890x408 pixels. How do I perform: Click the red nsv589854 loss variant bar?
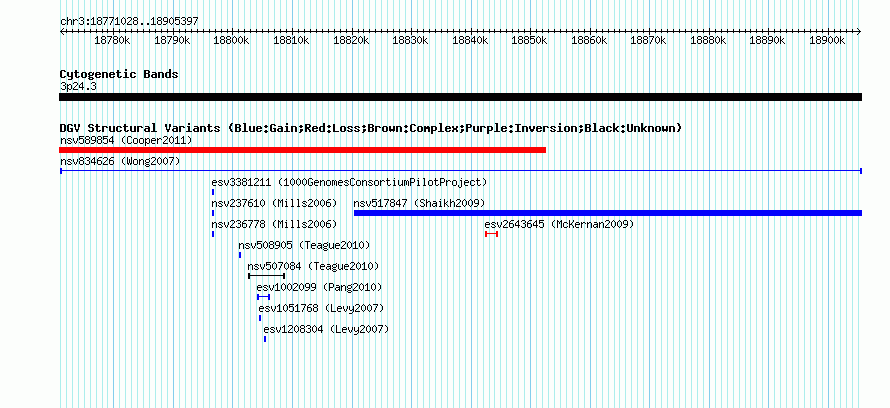point(303,150)
